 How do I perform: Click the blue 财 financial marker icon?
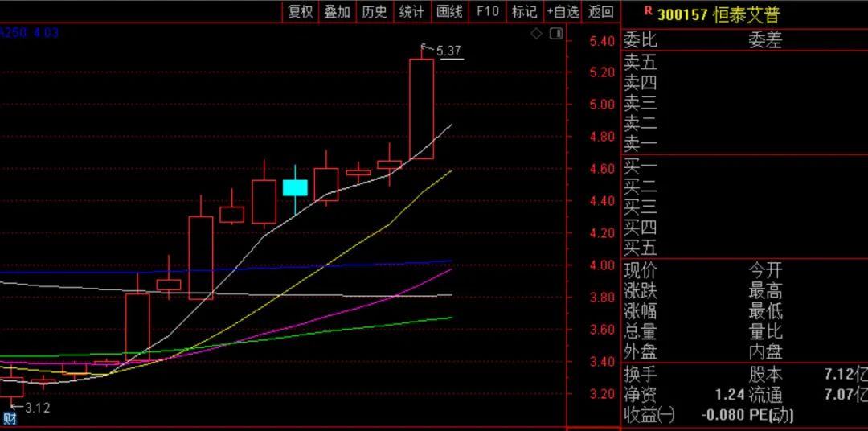coord(10,418)
